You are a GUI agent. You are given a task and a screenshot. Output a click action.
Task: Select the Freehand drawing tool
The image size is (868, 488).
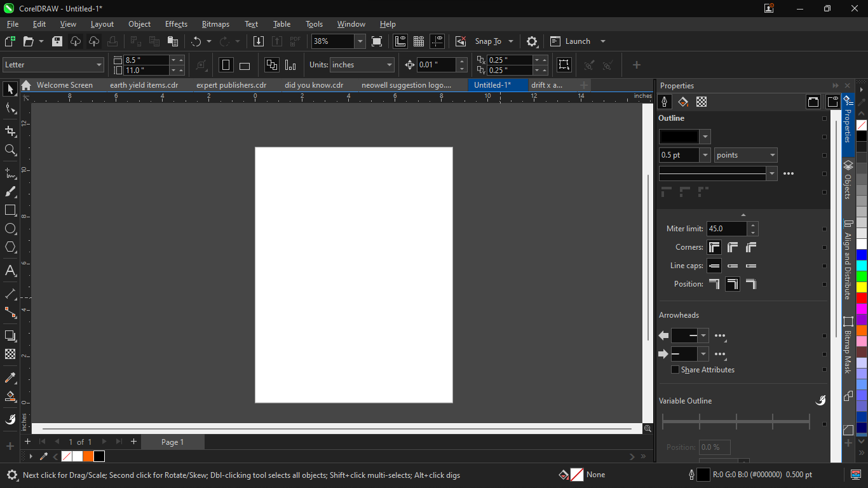click(x=10, y=173)
